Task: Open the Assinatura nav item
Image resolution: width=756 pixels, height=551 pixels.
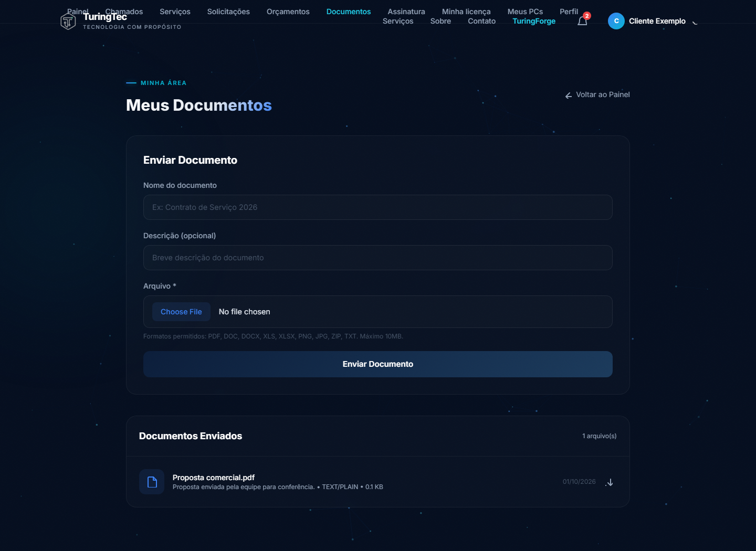Action: pyautogui.click(x=406, y=12)
